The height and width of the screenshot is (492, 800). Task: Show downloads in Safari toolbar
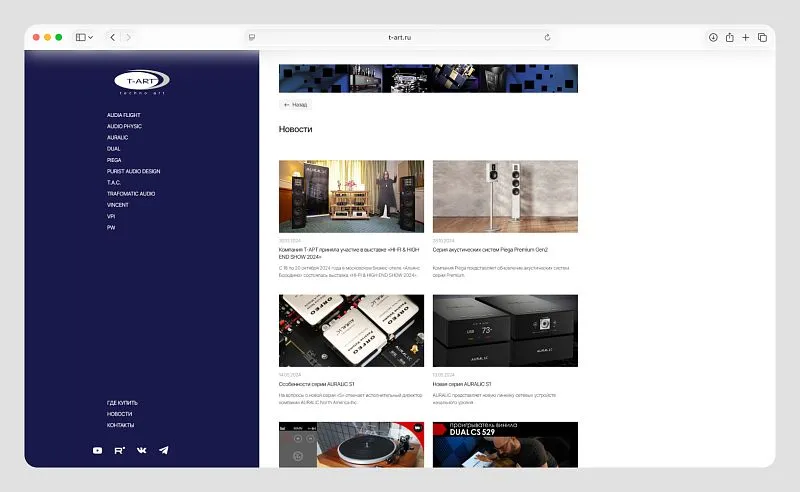713,37
